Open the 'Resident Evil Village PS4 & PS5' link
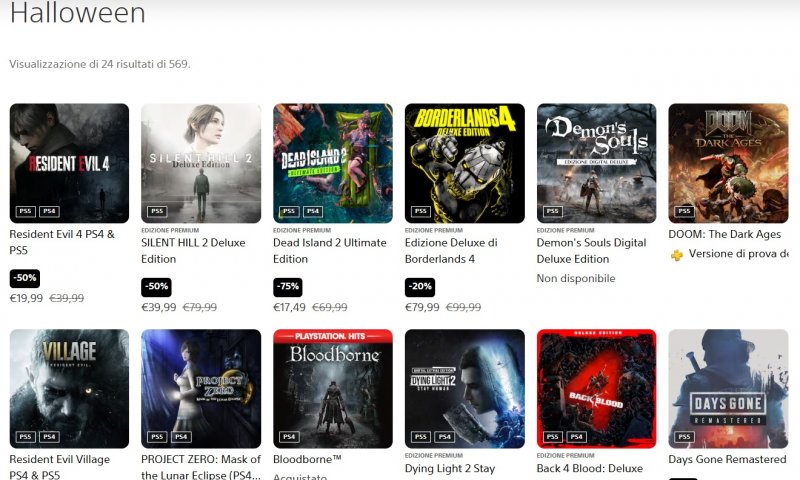 coord(60,467)
